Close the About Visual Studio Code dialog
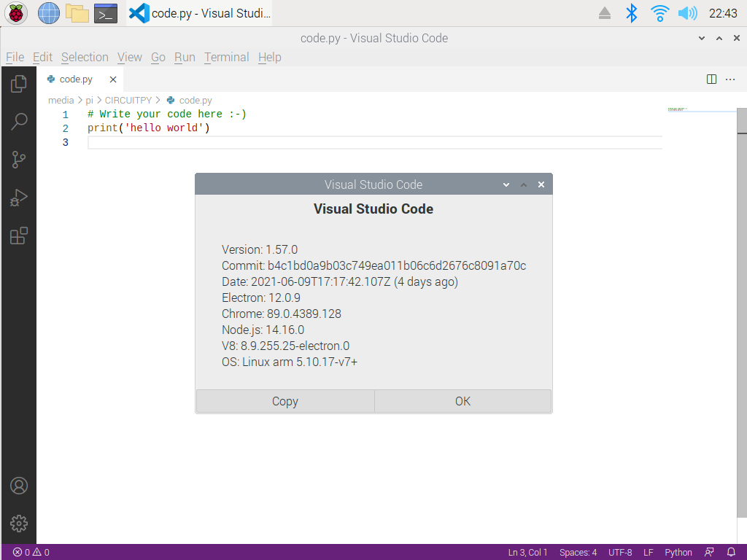 541,184
